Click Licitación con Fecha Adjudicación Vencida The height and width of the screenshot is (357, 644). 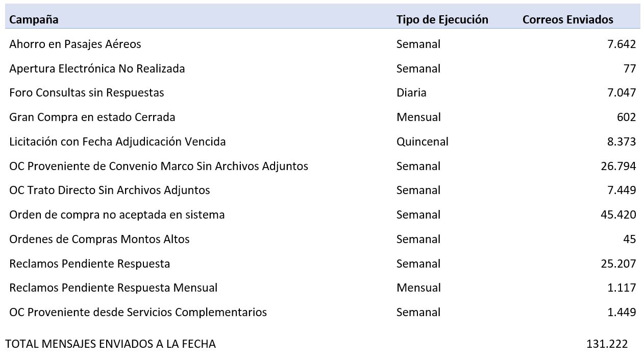(117, 141)
